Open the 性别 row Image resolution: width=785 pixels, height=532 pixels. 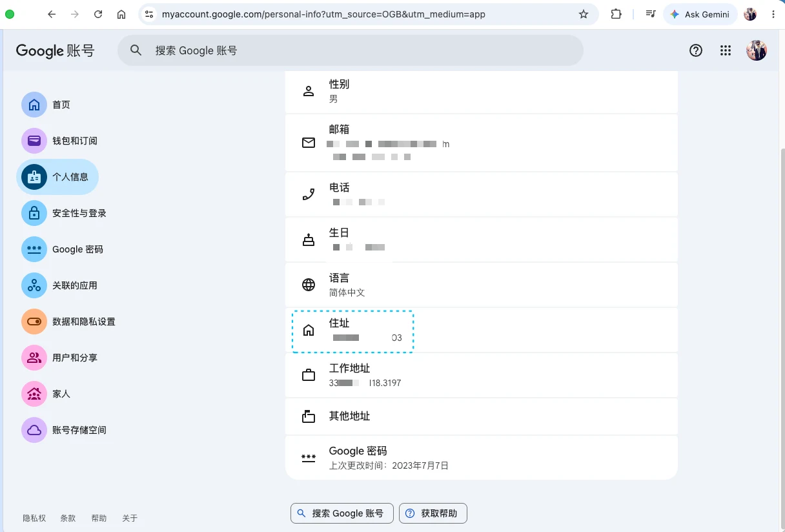[x=482, y=91]
